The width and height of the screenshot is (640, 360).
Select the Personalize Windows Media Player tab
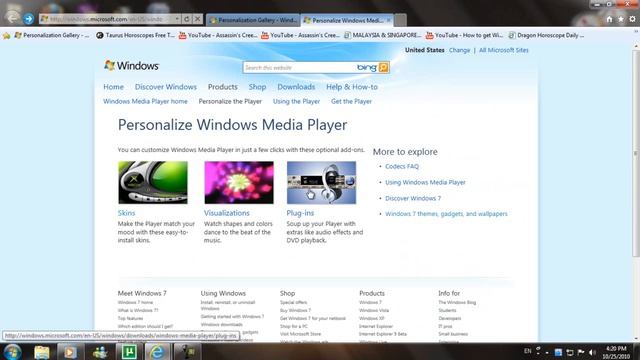coord(347,20)
